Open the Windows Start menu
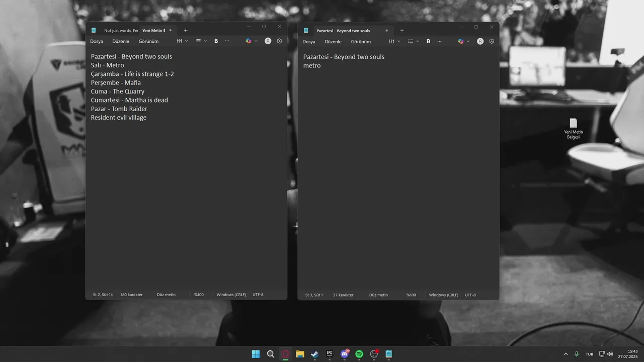 [x=256, y=354]
